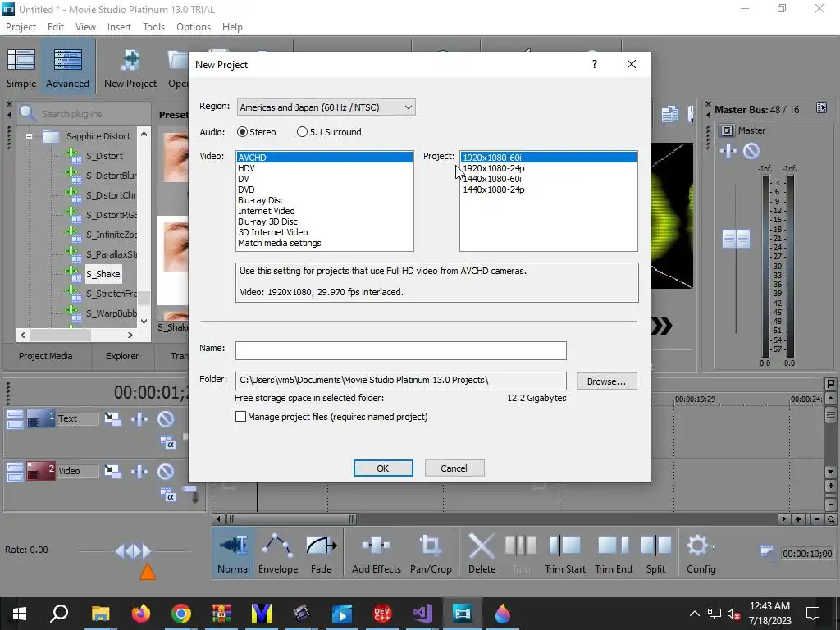Click S_Distort plug-in icon in tree
Image resolution: width=840 pixels, height=630 pixels.
click(x=72, y=155)
